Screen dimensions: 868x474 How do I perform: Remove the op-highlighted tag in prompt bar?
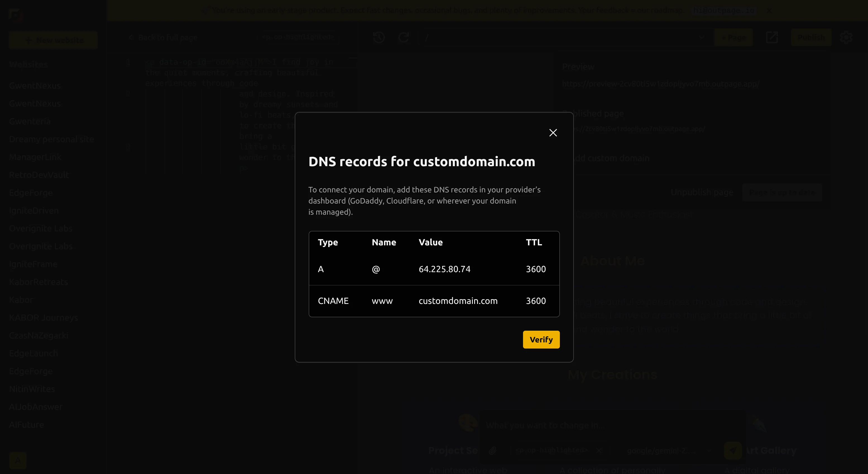click(x=599, y=450)
